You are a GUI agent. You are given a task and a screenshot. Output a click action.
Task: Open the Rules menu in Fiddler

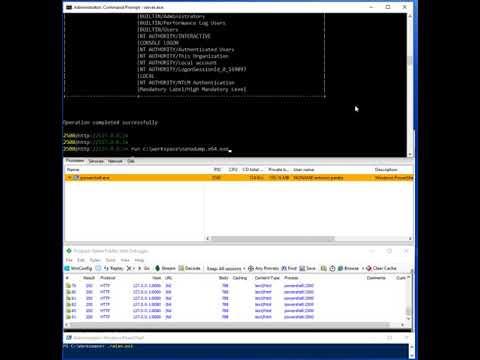click(x=95, y=260)
